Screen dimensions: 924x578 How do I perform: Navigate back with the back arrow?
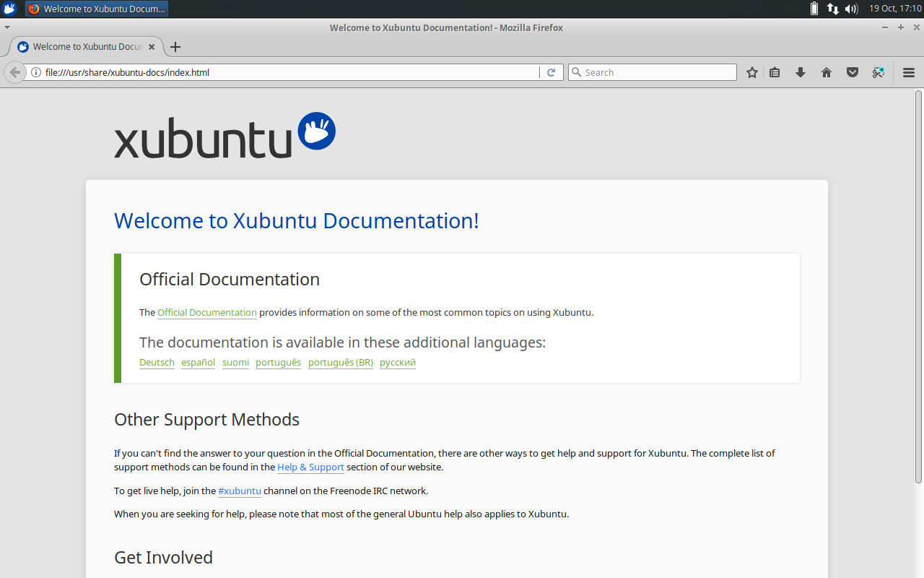(x=14, y=72)
